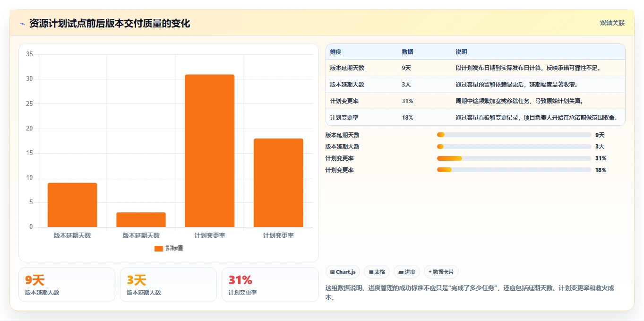
Task: Click the 数据 table column header
Action: [x=407, y=52]
